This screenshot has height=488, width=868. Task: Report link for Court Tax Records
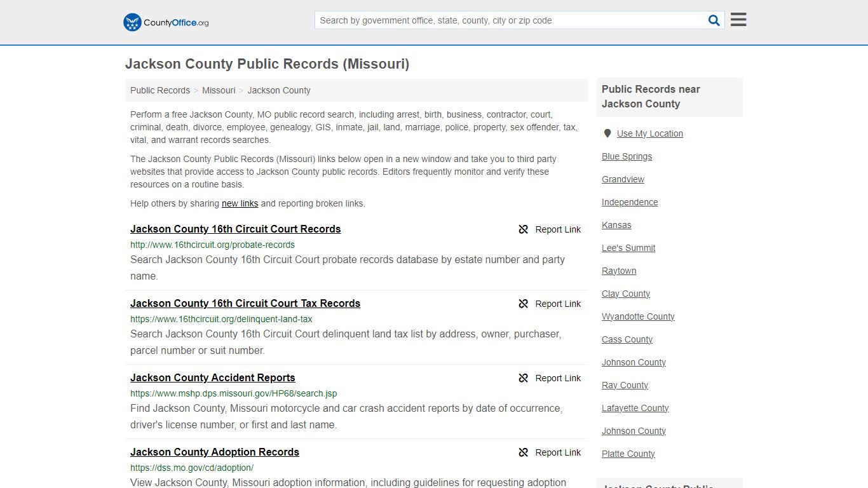click(x=558, y=304)
